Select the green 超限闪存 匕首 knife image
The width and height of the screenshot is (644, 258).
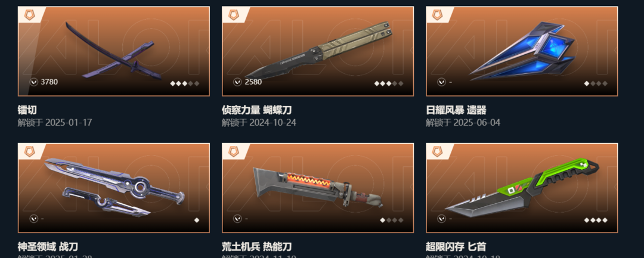[522, 188]
